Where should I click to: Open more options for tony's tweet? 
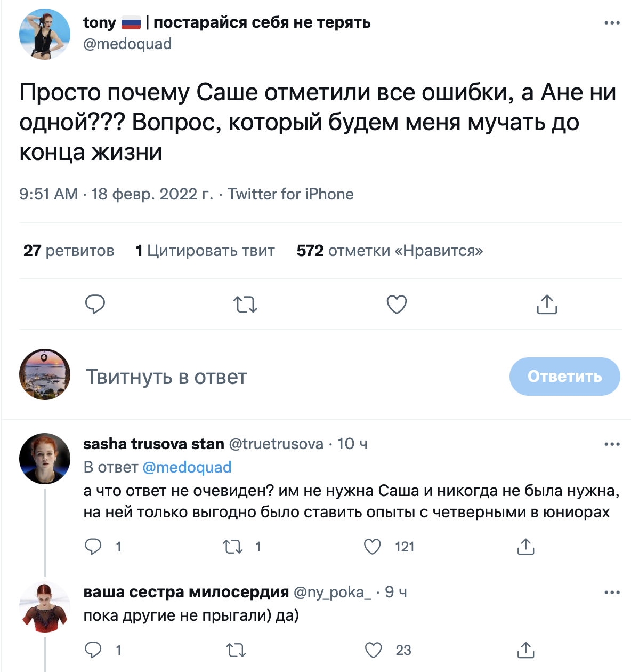point(612,23)
